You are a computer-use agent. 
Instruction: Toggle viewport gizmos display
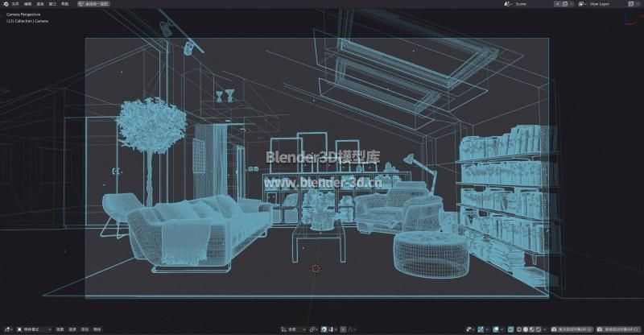tap(481, 329)
